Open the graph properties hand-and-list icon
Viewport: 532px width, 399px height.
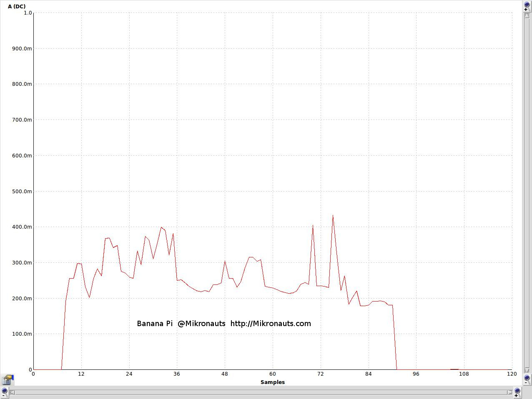8,379
